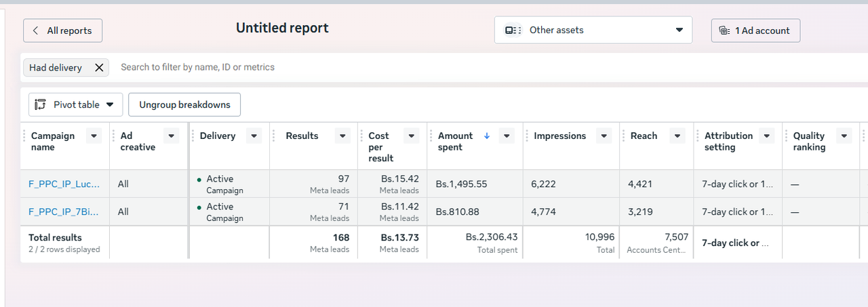Open the F_PPC_IP_7Bi... campaign link
Image resolution: width=868 pixels, height=307 pixels.
[x=64, y=211]
